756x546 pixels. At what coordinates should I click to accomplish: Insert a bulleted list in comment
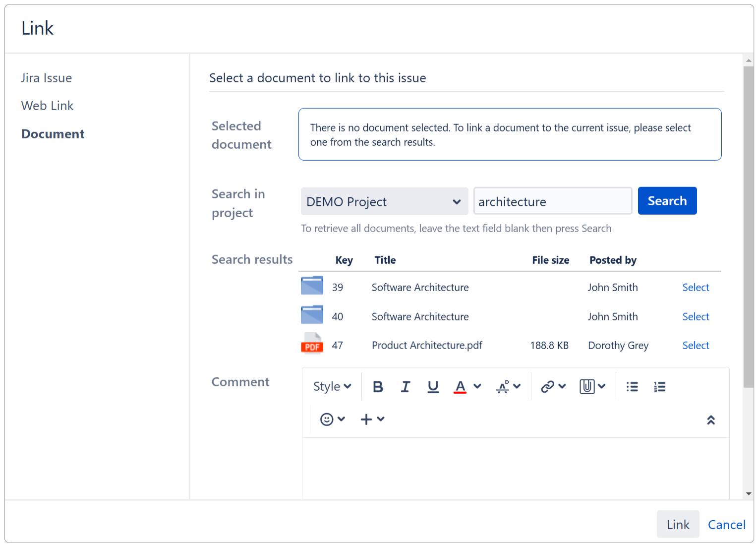(632, 387)
